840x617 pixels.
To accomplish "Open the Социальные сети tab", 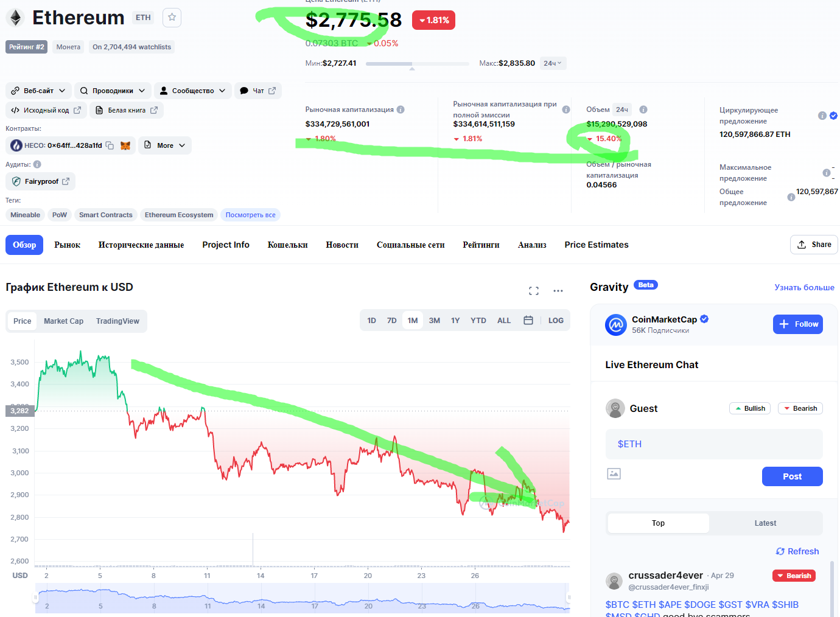I will pyautogui.click(x=411, y=245).
